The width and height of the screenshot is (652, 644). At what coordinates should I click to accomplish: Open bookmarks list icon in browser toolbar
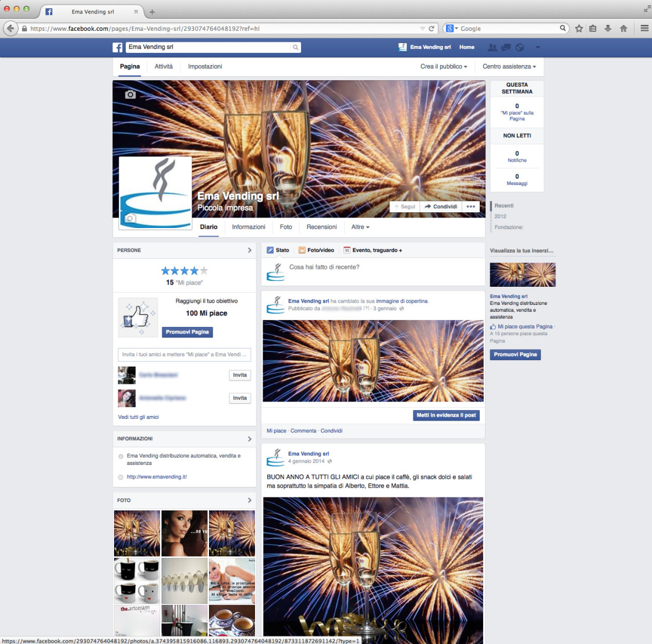coord(593,29)
